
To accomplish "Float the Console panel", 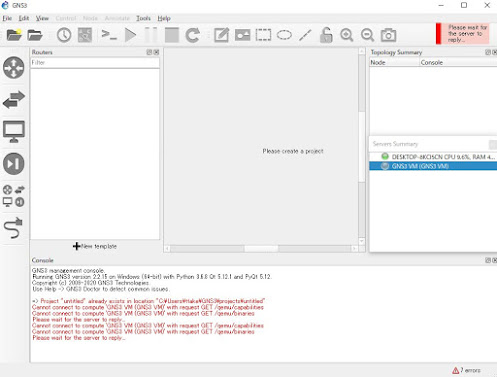I will (x=488, y=260).
